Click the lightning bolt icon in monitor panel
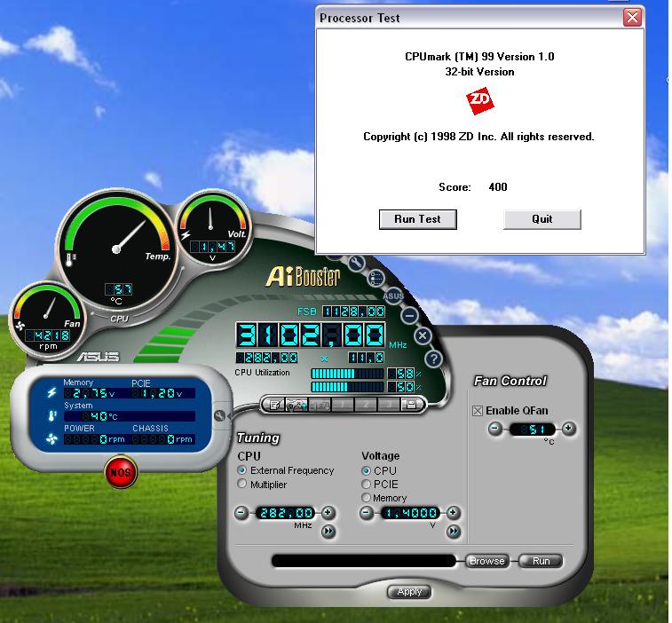The image size is (672, 623). (x=51, y=392)
